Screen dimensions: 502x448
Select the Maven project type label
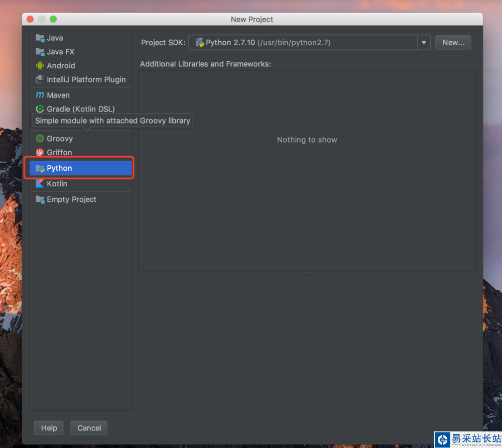(x=58, y=95)
